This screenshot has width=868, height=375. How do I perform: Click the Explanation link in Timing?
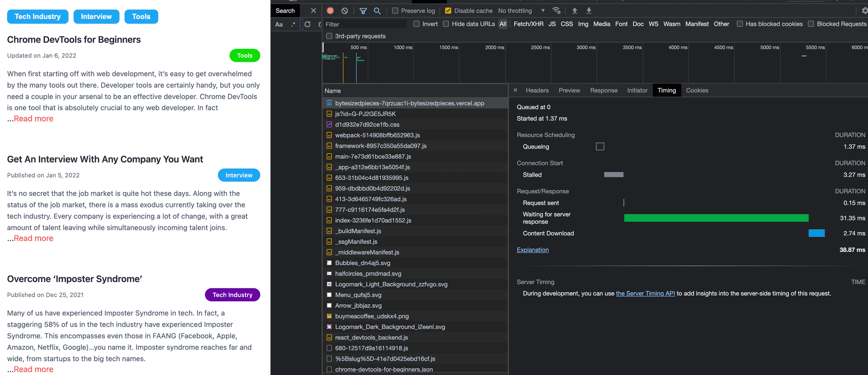(x=533, y=250)
